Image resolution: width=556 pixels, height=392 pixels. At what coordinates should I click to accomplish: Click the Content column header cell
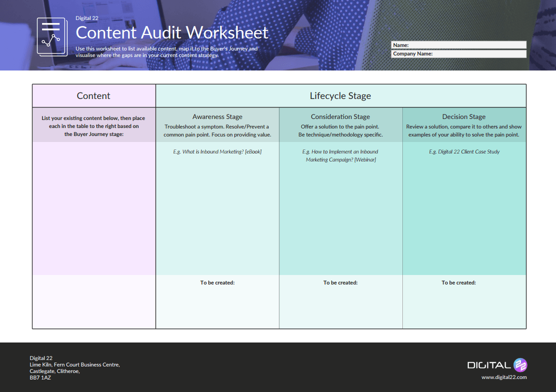[x=94, y=95]
